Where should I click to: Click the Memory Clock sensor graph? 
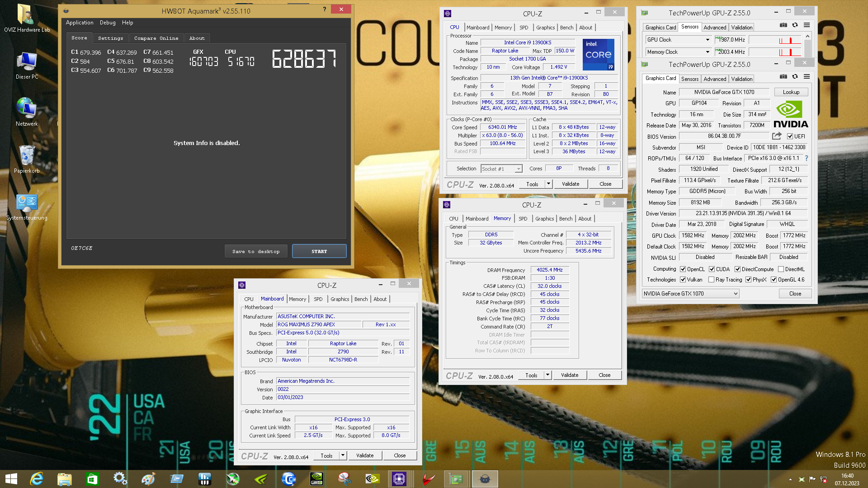[775, 52]
